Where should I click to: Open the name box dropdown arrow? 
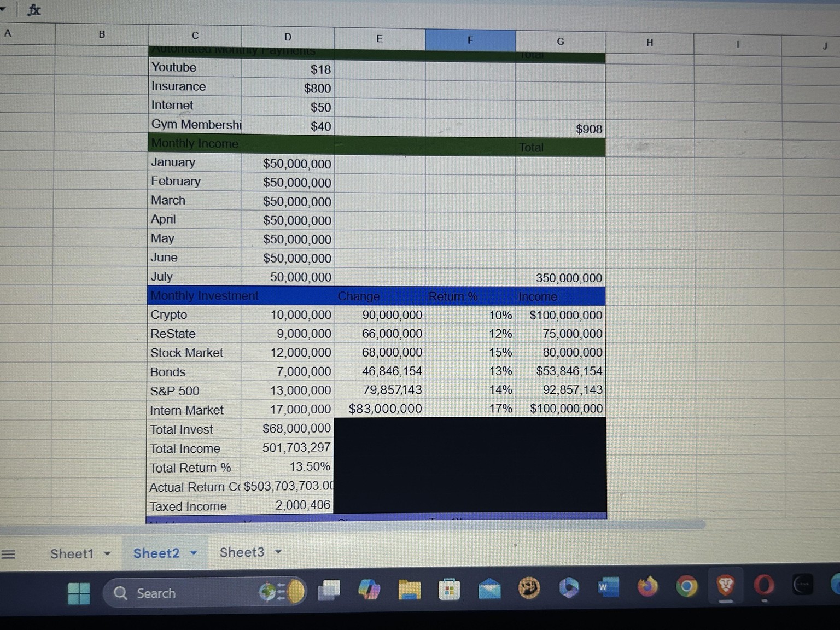pyautogui.click(x=3, y=9)
